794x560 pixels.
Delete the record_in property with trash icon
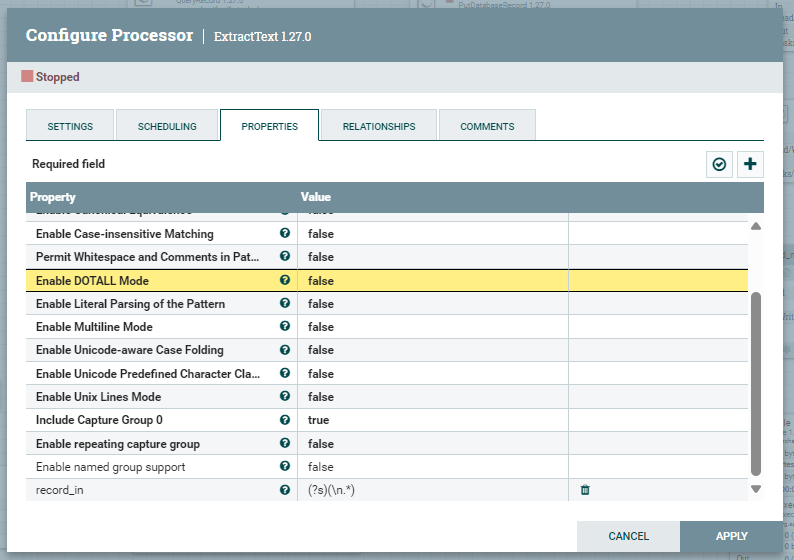[x=585, y=490]
